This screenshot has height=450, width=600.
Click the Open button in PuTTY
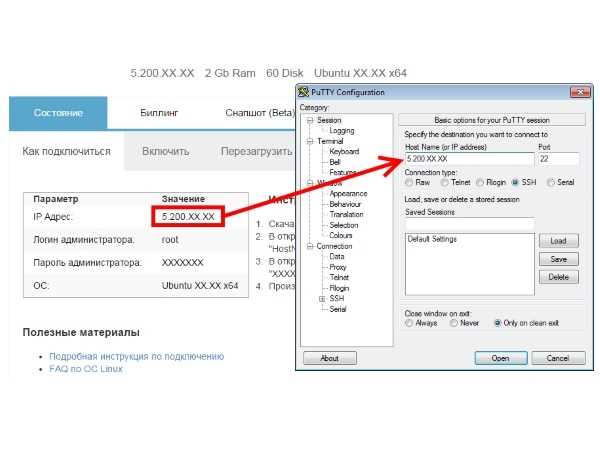[x=501, y=358]
